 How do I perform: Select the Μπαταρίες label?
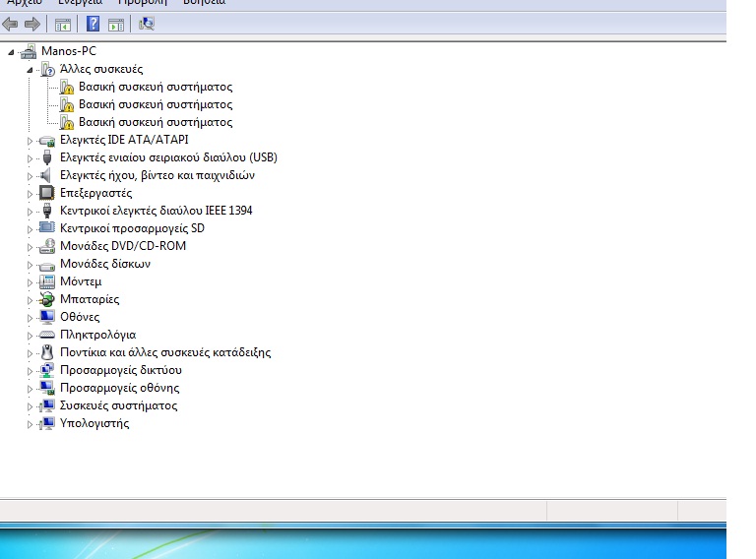tap(90, 299)
